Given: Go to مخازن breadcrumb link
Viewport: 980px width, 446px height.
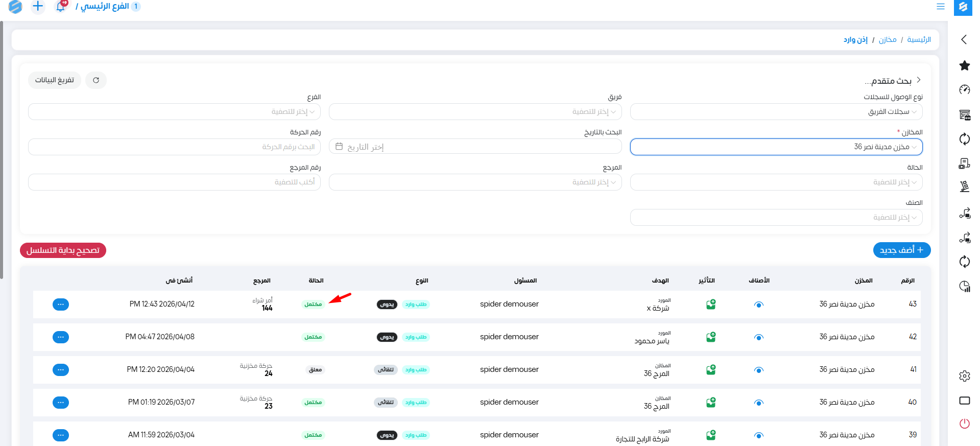Looking at the screenshot, I should coord(887,40).
